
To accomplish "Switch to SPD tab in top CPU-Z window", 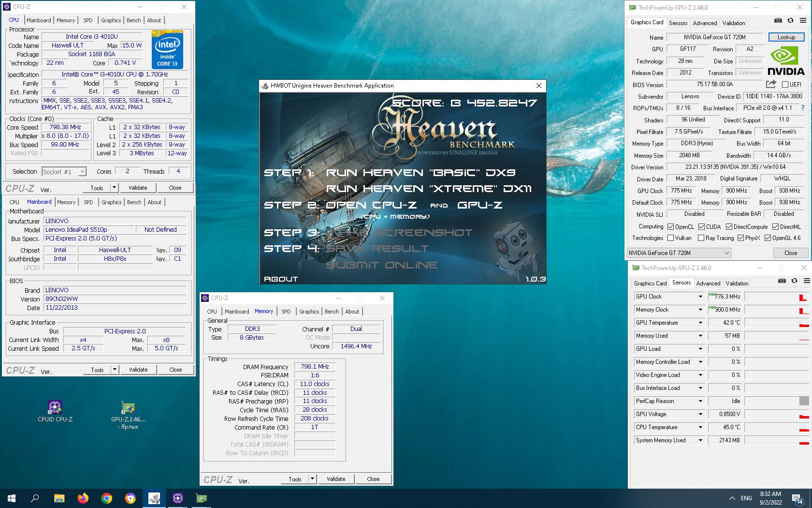I will point(87,20).
